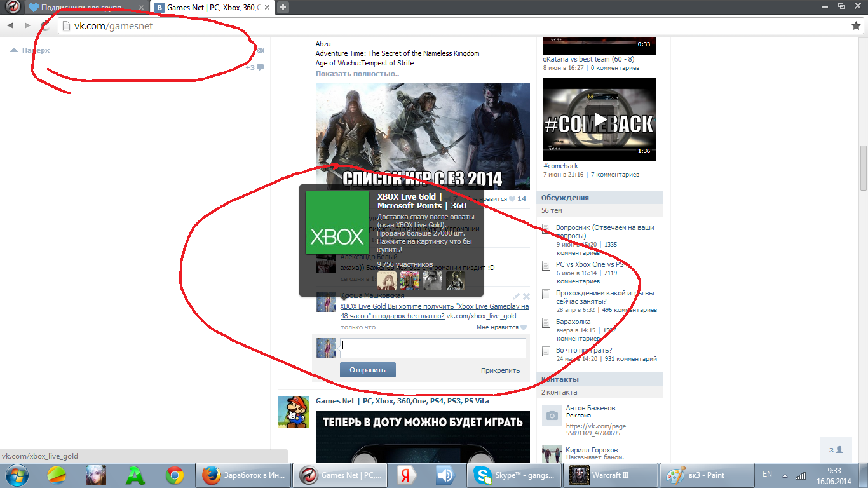Open Антон Баженов's contact profile
This screenshot has height=488, width=868.
[x=590, y=408]
